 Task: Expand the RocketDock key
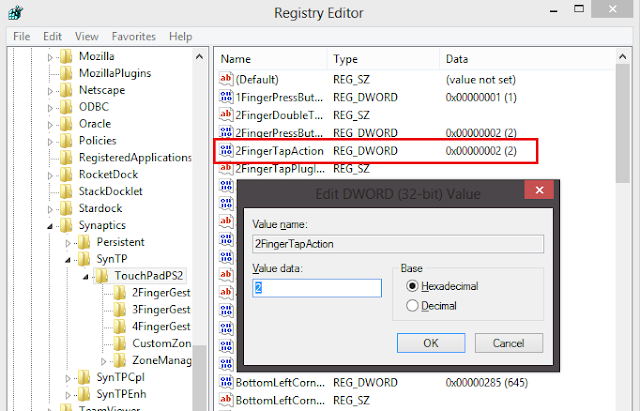(50, 176)
